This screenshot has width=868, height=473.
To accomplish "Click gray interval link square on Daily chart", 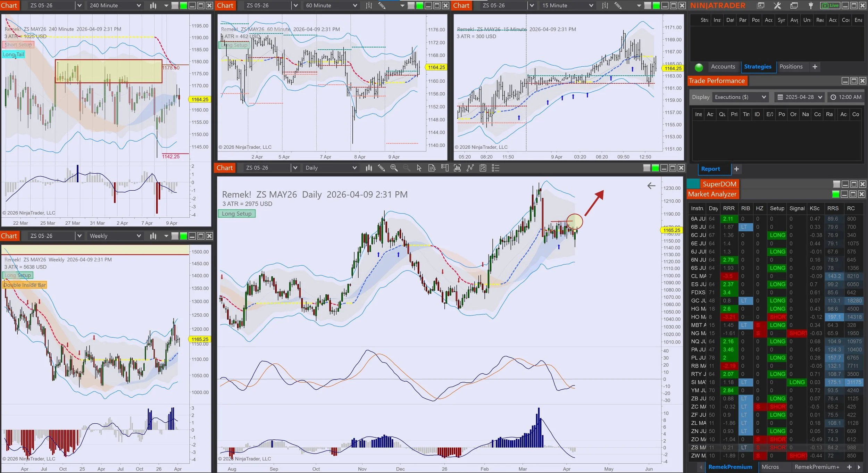I will click(x=646, y=168).
